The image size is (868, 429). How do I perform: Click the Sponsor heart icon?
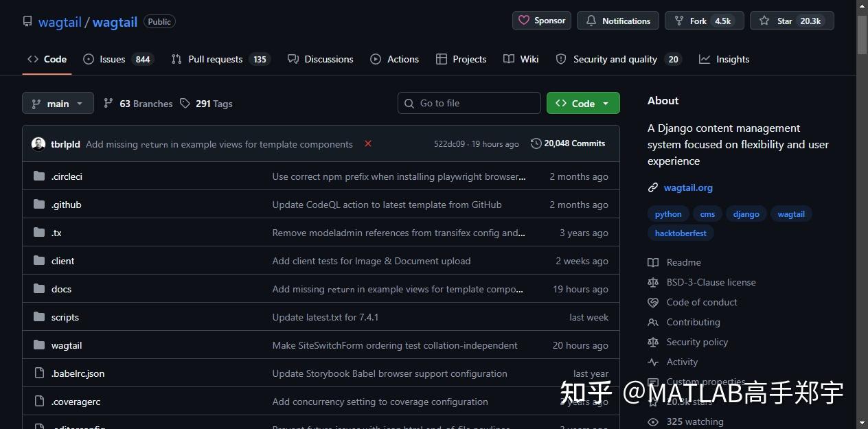pyautogui.click(x=524, y=21)
